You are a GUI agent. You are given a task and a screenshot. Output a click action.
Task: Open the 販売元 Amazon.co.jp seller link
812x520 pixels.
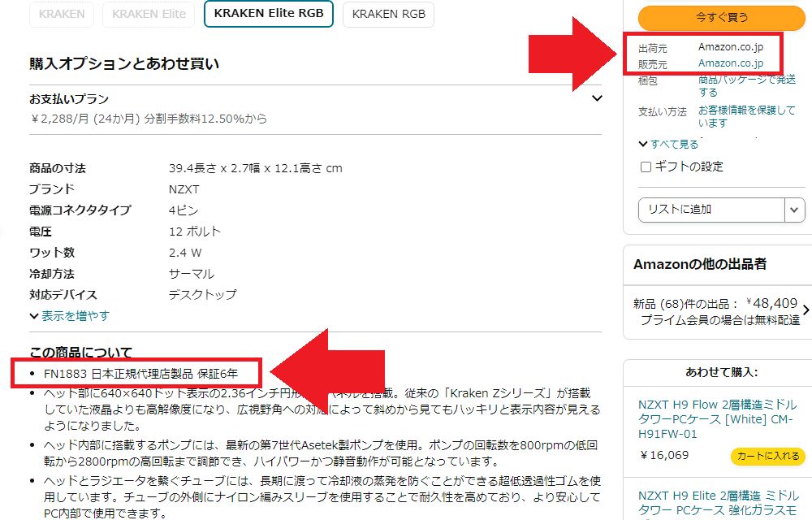point(731,63)
